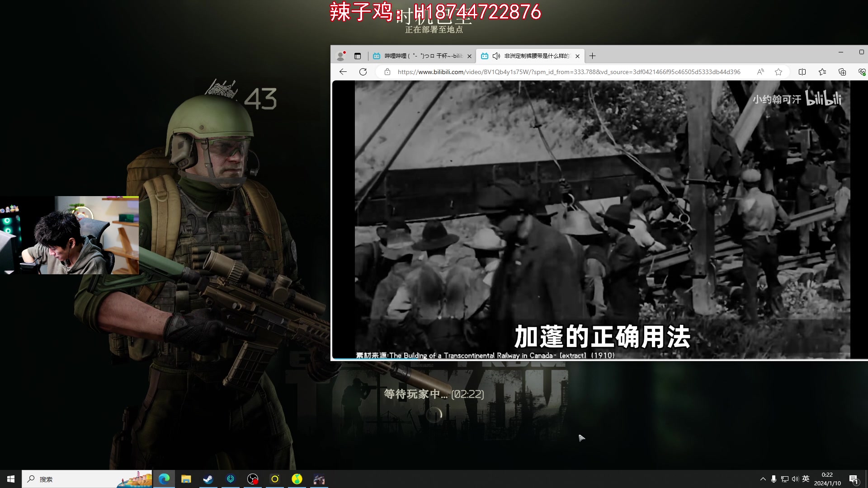Minimize the Edge browser window
This screenshot has width=868, height=488.
click(841, 52)
